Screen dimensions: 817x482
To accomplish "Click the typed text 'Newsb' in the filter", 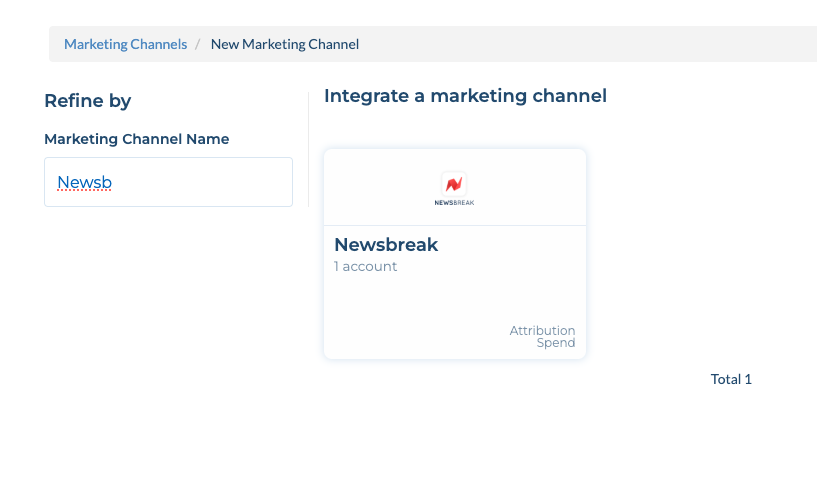I will pyautogui.click(x=84, y=182).
